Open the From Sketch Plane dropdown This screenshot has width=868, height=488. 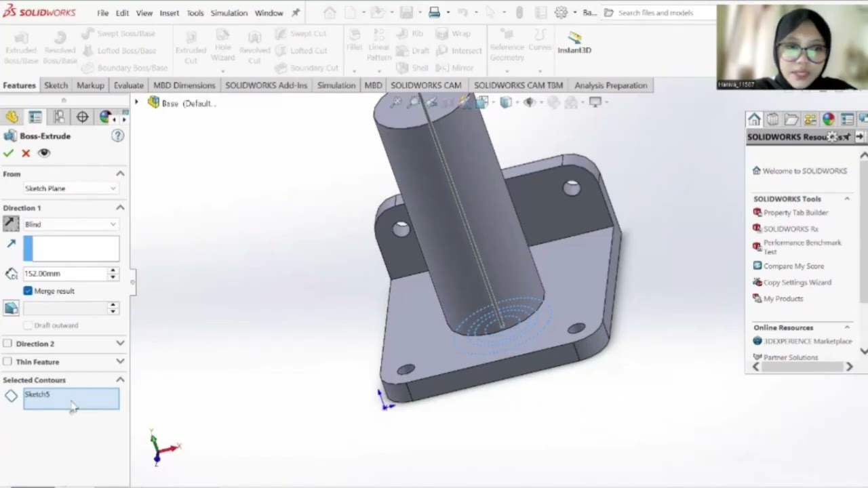tap(71, 188)
